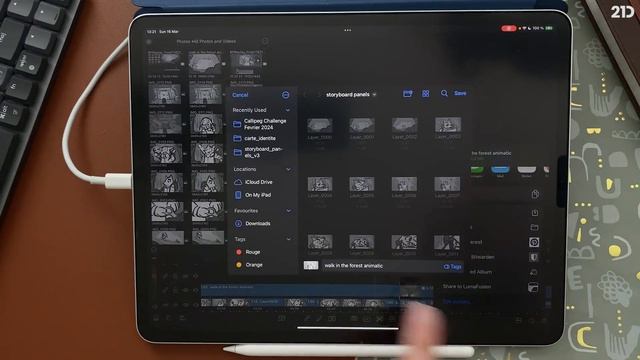Viewport: 640px width, 360px height.
Task: Tap the battery indicator in the status bar
Action: (549, 28)
